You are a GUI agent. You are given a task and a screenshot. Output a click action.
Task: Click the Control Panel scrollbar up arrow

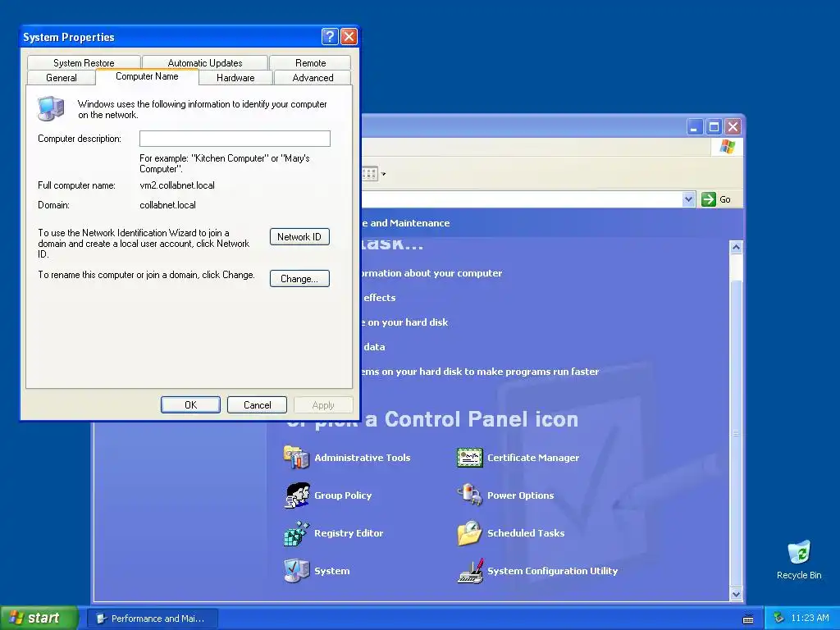click(x=736, y=247)
